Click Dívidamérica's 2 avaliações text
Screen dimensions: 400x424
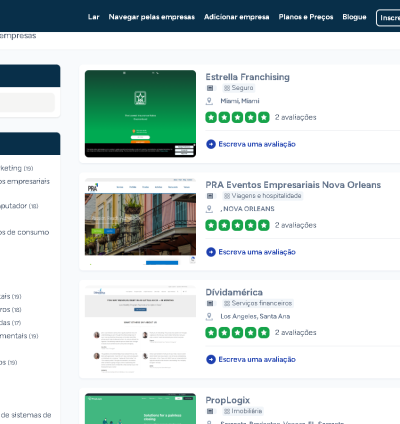click(x=295, y=333)
